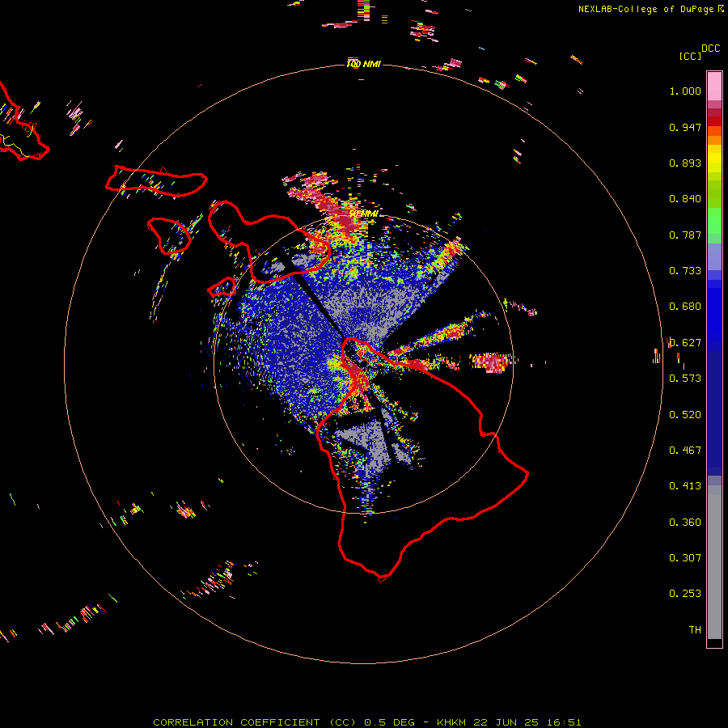
Task: Click the 100 NMI range ring label
Action: tap(363, 64)
